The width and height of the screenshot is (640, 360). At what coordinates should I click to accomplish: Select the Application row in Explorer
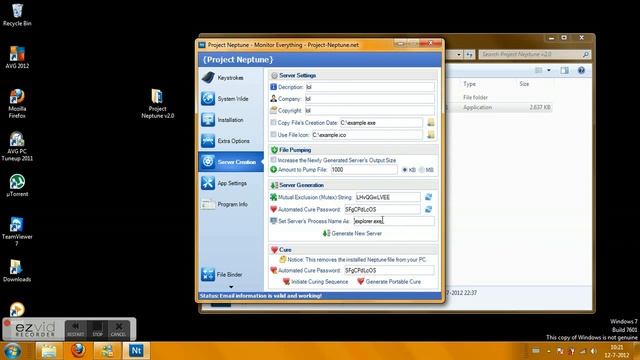(x=499, y=107)
